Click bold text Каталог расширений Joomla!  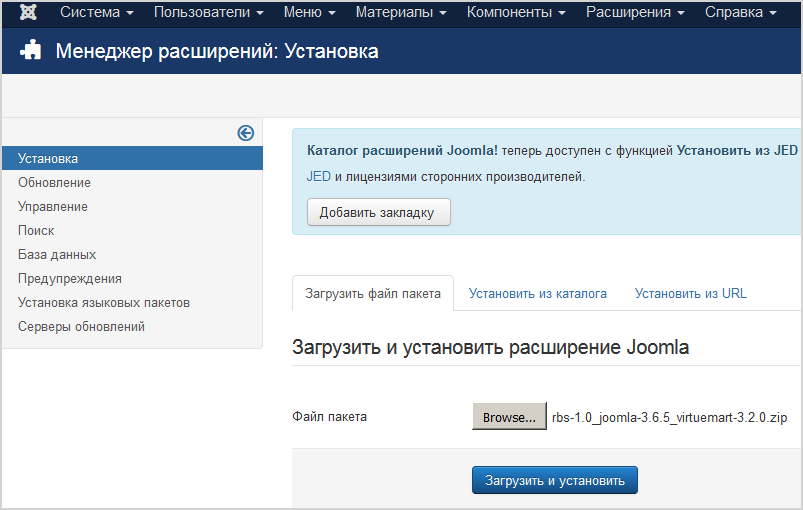click(402, 151)
